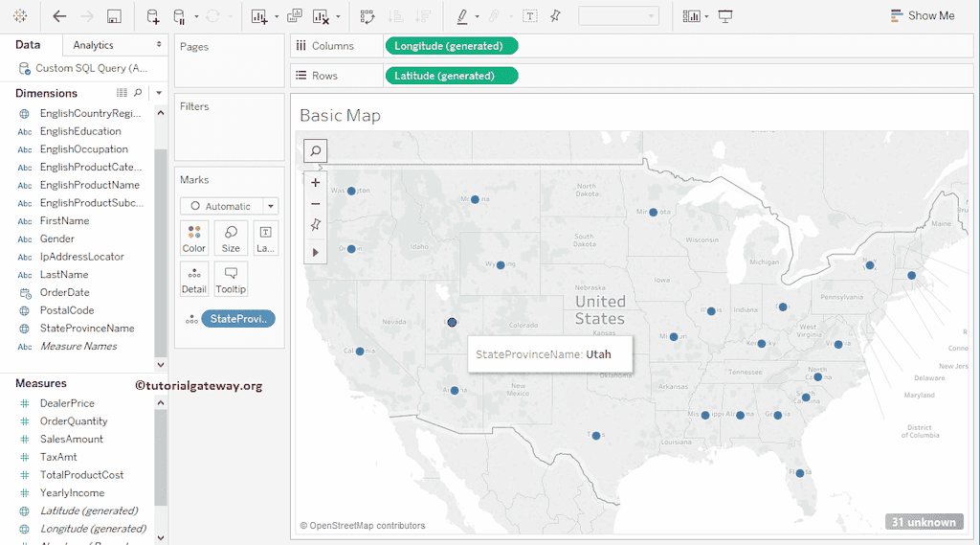This screenshot has height=545, width=980.
Task: Open the Show Me panel
Action: [x=922, y=16]
